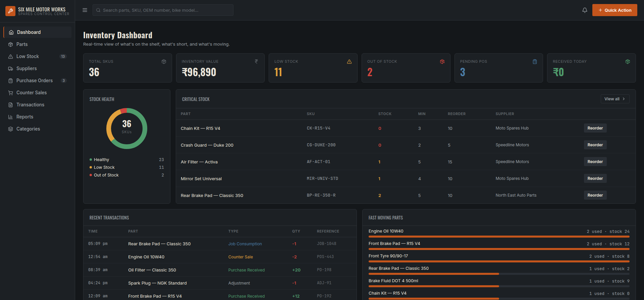Open Purchase Orders section
The image size is (644, 300).
coord(38,81)
